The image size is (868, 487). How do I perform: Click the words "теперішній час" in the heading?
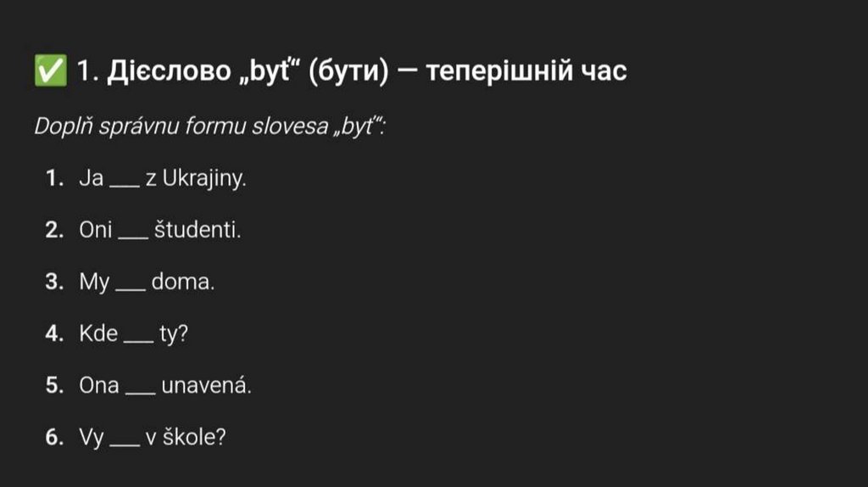click(x=526, y=71)
